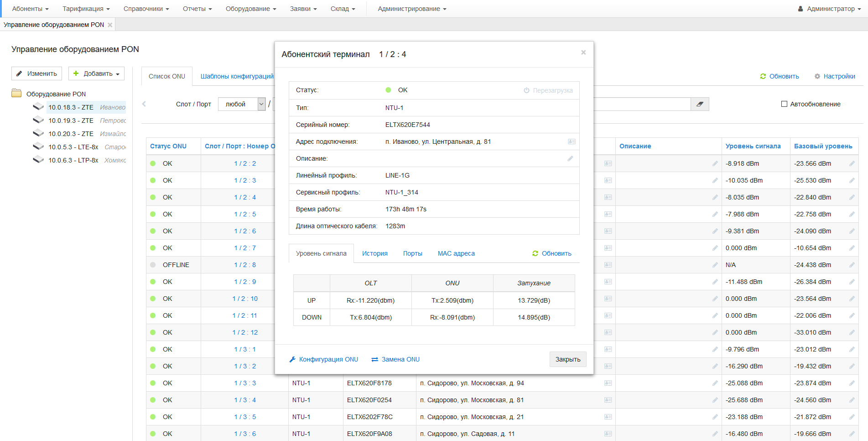Viewport: 868px width, 441px height.
Task: Click the Rx:-11.220(dbm) cell in signal table
Action: 371,300
